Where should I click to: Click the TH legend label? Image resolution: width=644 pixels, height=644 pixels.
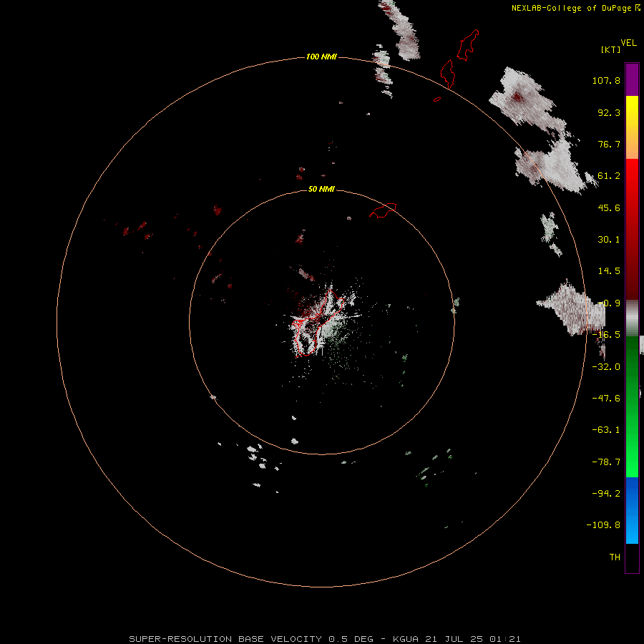[x=615, y=557]
